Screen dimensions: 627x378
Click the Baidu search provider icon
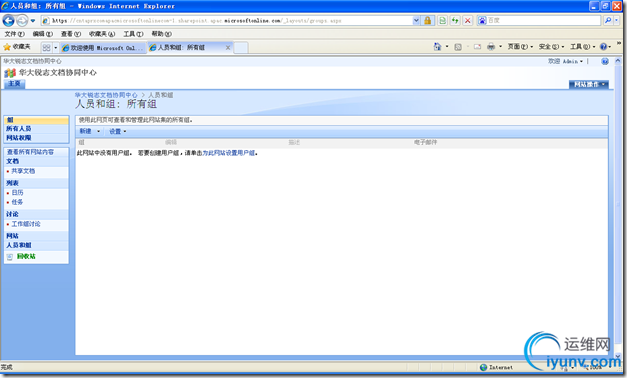point(482,20)
